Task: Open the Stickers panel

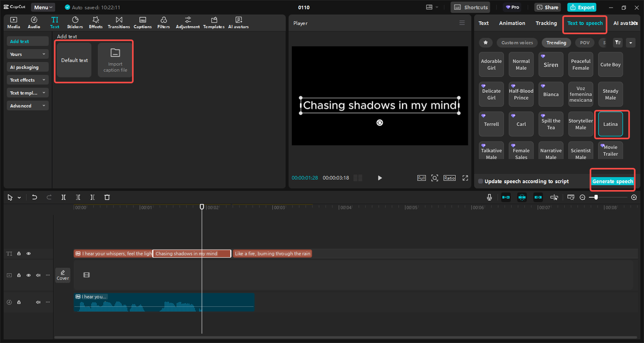Action: click(75, 22)
